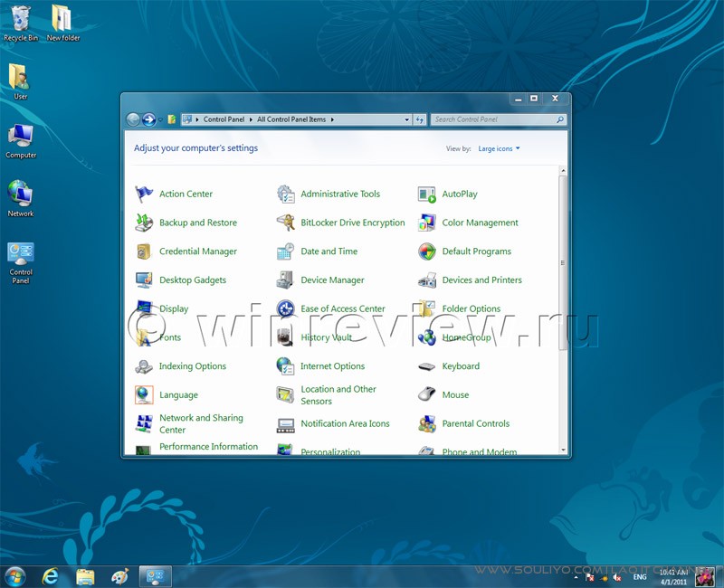Click the Search Control Panel field
The image size is (724, 588).
[x=493, y=119]
